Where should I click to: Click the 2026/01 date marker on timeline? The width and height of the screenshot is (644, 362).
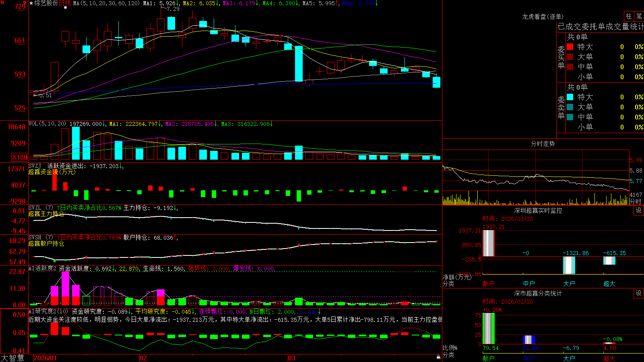45,358
